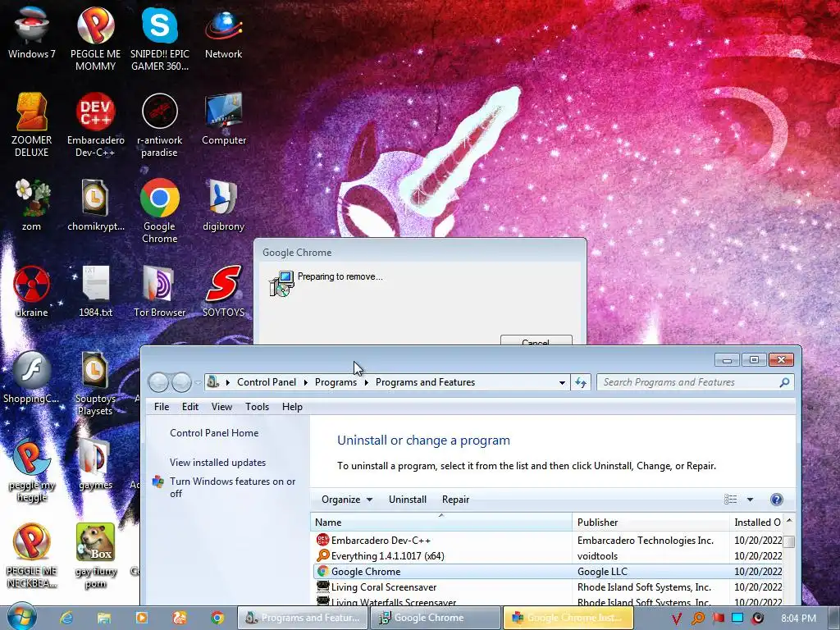Click the program list scrollbar up arrow
This screenshot has width=840, height=630.
point(788,521)
